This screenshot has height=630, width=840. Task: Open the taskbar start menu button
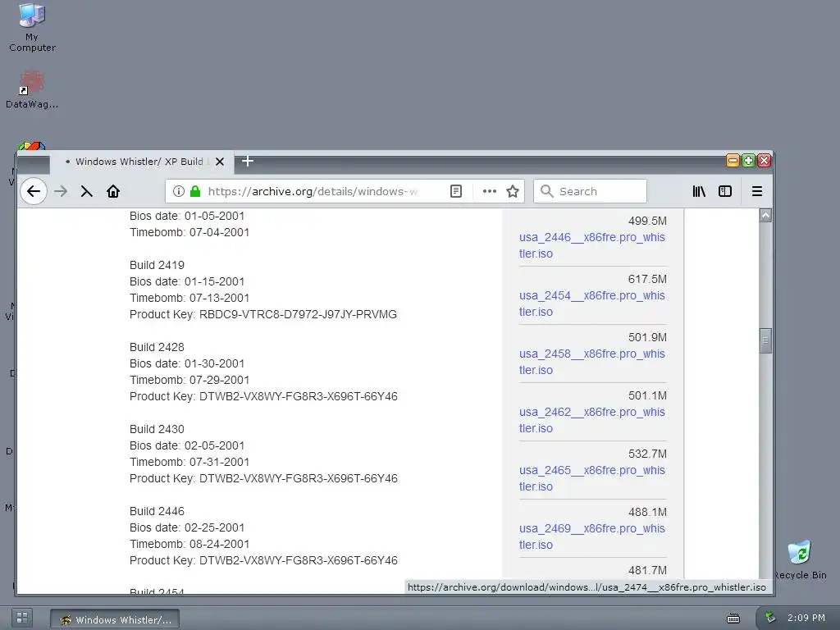(x=22, y=618)
